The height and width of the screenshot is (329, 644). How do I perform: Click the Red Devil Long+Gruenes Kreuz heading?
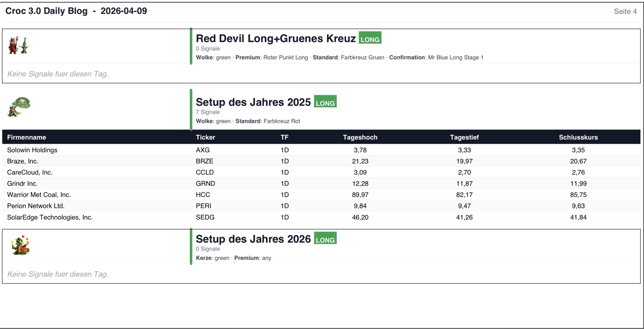pos(276,38)
